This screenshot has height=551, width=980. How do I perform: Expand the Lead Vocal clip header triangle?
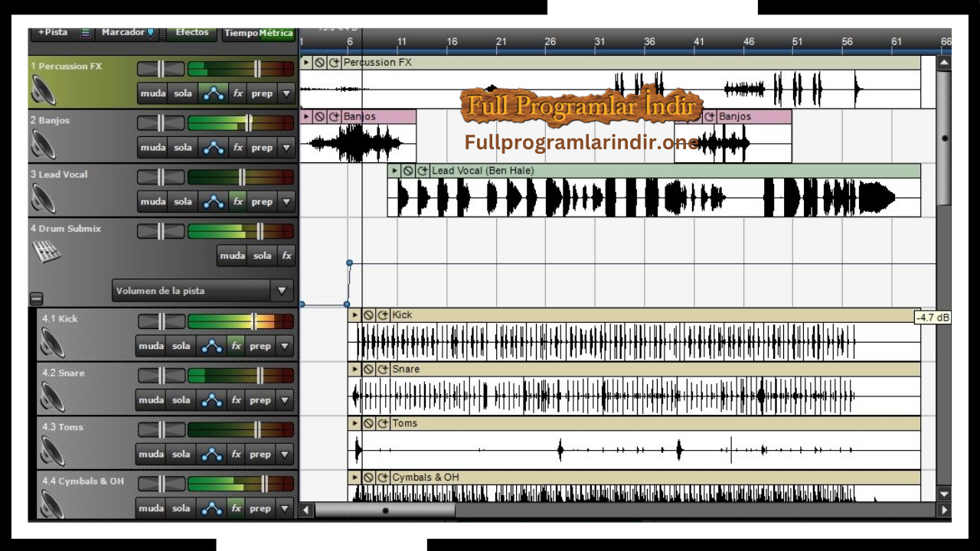pos(395,171)
